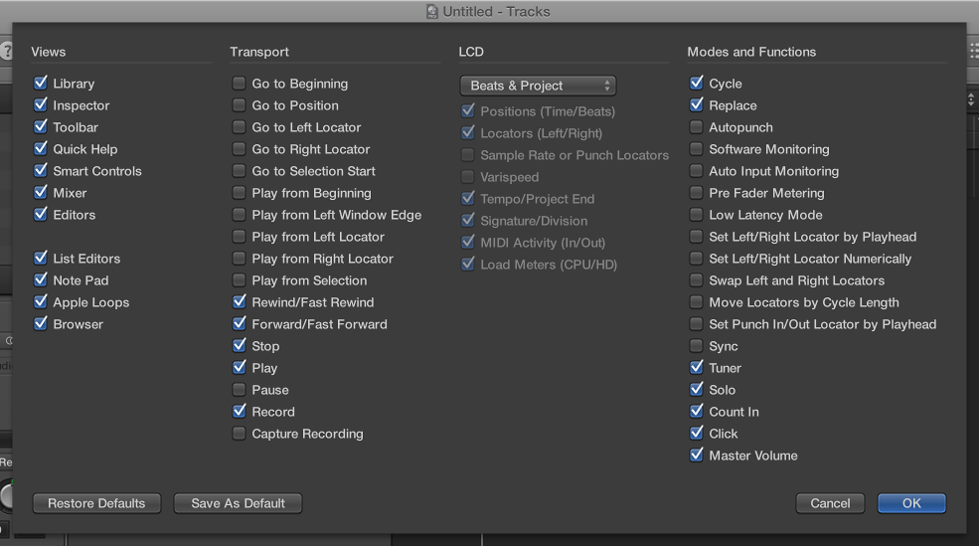Image resolution: width=980 pixels, height=547 pixels.
Task: Enable Autopunch
Action: 697,127
